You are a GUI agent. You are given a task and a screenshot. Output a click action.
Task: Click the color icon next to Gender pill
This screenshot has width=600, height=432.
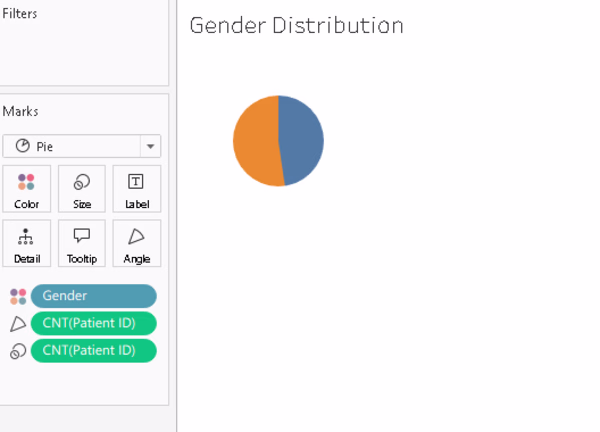tap(18, 297)
